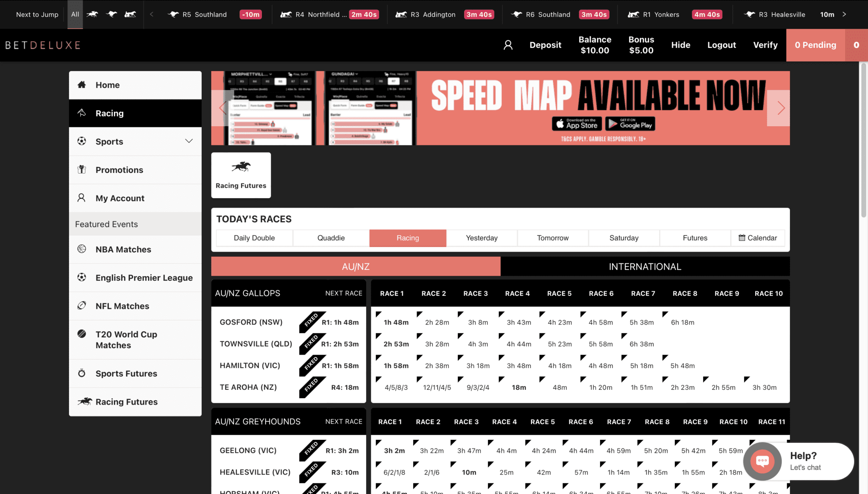Viewport: 868px width, 494px height.
Task: Click the page vertical scrollbar
Action: [x=864, y=140]
